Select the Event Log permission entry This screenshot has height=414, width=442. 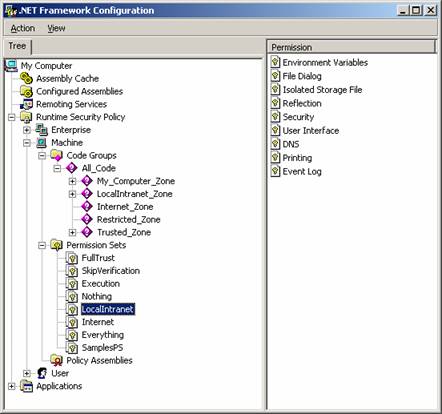(x=302, y=171)
